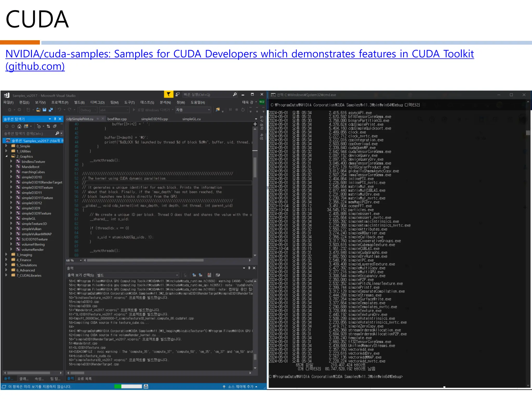Click the Save All toolbar icon
This screenshot has width=532, height=399.
tap(51, 110)
